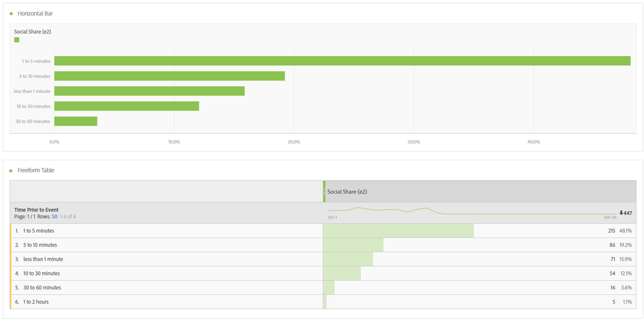Click the descending sort arrow next to 447
Image resolution: width=644 pixels, height=320 pixels.
tap(621, 213)
